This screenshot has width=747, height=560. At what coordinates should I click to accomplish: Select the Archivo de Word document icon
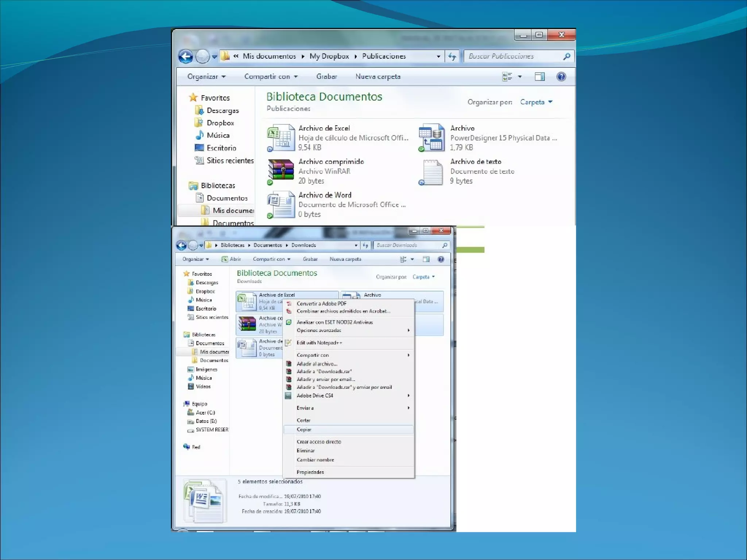[x=281, y=204]
